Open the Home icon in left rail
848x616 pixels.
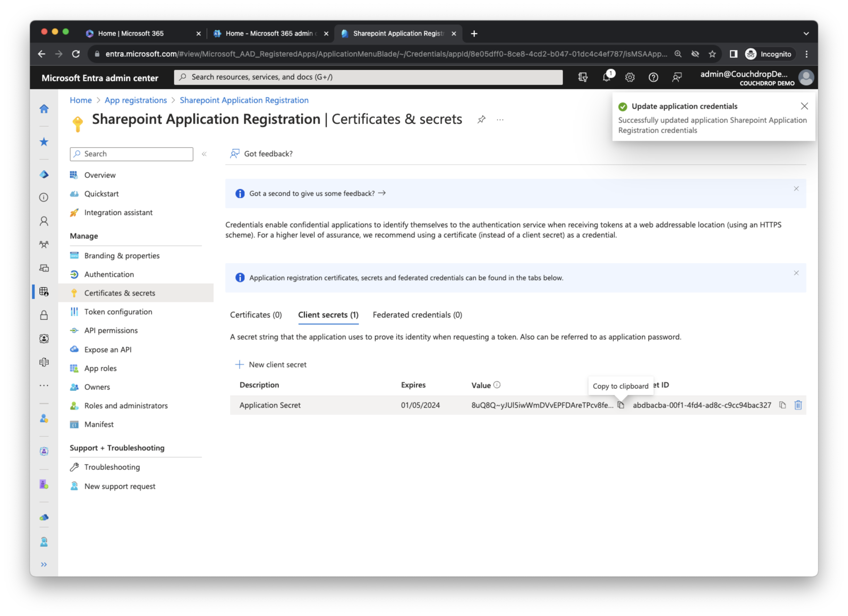pyautogui.click(x=44, y=108)
